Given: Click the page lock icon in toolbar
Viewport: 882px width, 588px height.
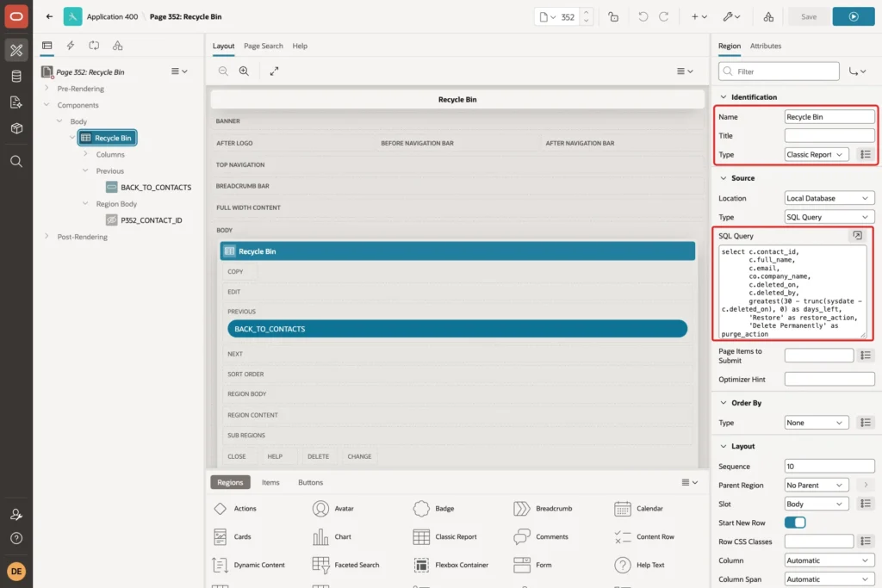Looking at the screenshot, I should (x=613, y=17).
